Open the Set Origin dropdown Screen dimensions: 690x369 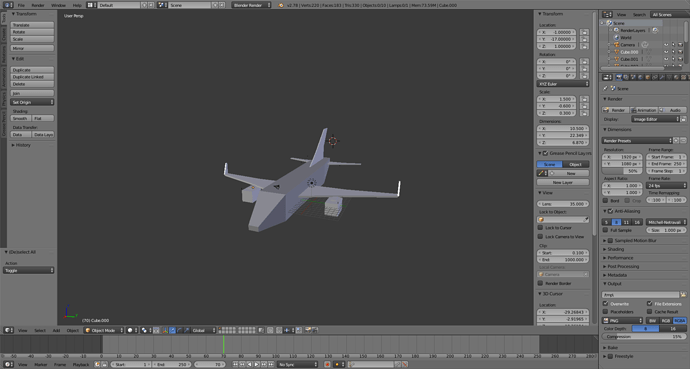tap(32, 102)
